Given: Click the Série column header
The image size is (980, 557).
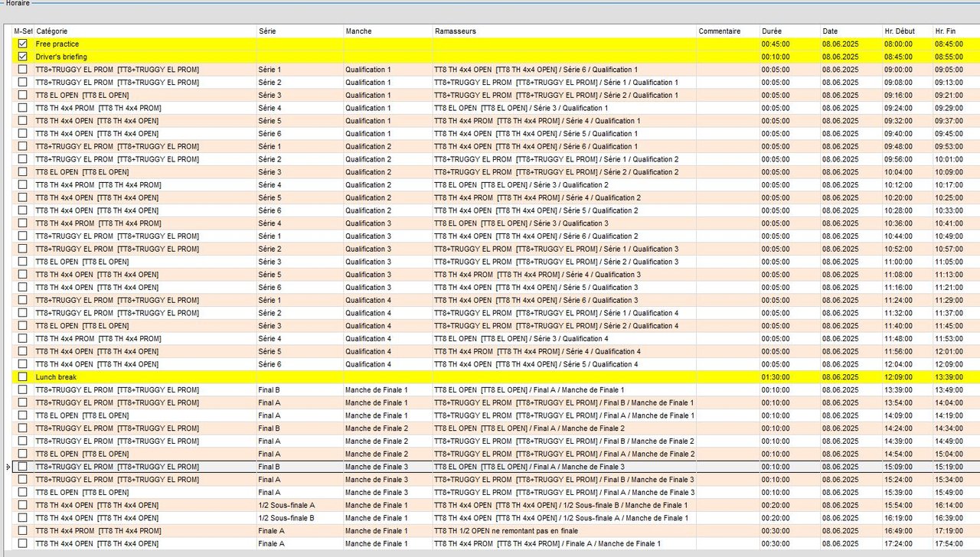Looking at the screenshot, I should (299, 31).
